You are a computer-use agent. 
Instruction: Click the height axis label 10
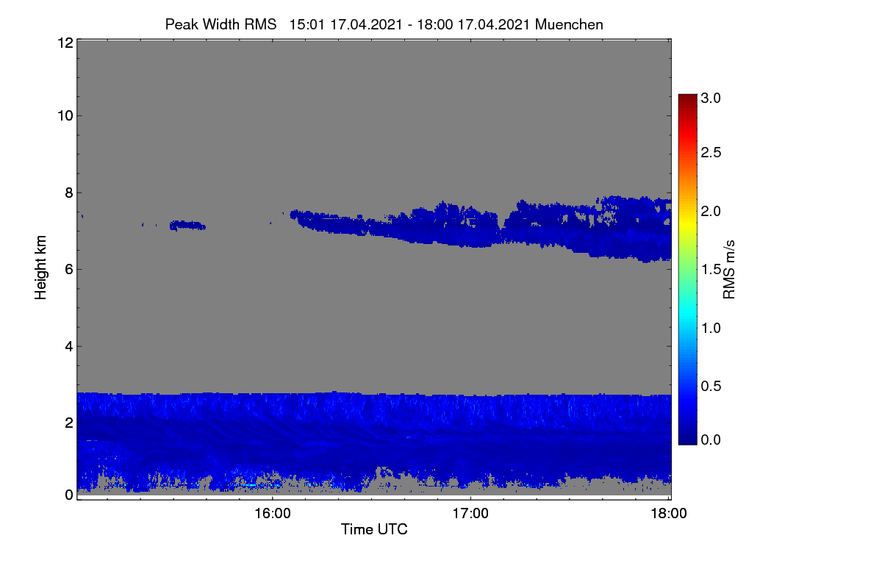(x=65, y=115)
